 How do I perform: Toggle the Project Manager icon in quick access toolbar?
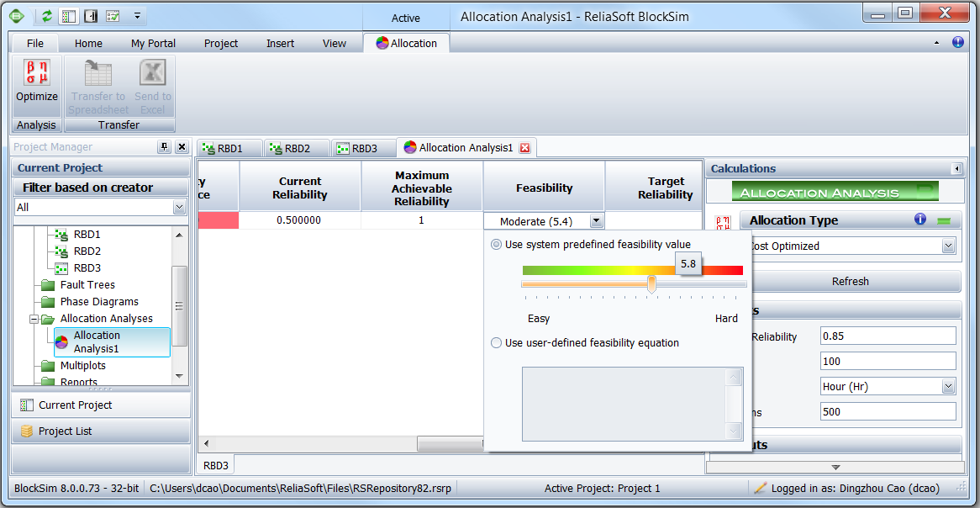[x=68, y=16]
